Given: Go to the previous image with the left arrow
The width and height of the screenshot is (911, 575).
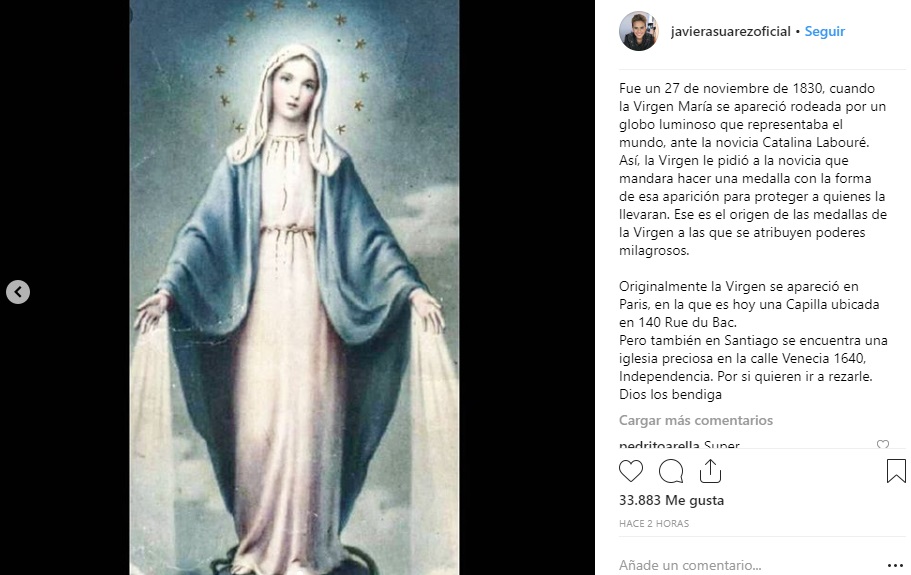Looking at the screenshot, I should [x=18, y=292].
